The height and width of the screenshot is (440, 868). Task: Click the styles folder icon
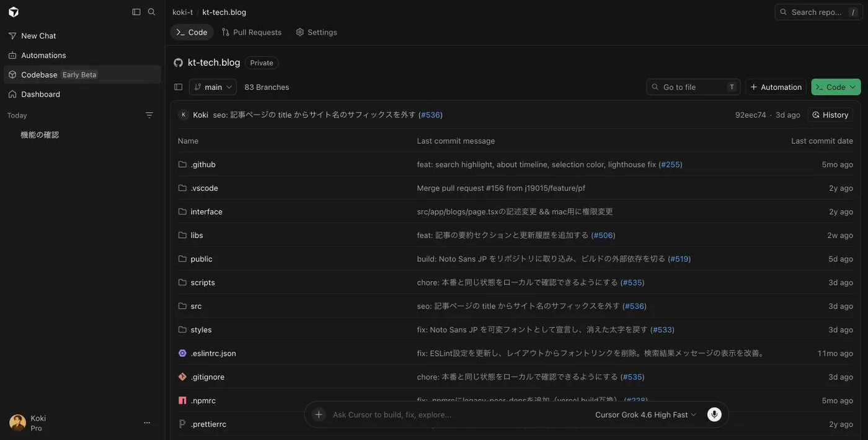click(182, 329)
